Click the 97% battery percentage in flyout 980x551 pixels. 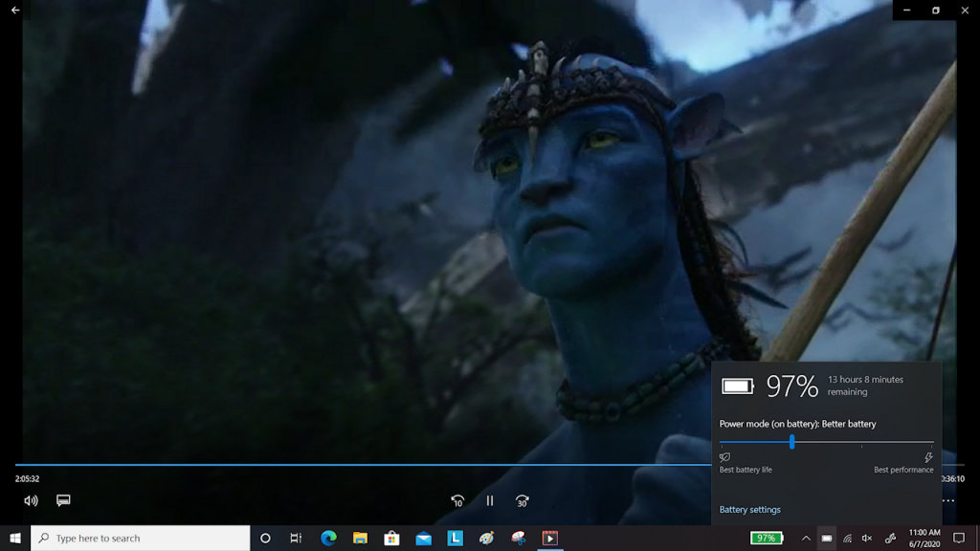pyautogui.click(x=791, y=386)
